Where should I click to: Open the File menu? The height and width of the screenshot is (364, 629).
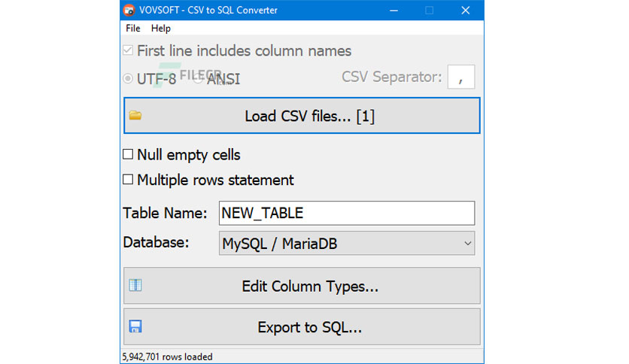[132, 29]
